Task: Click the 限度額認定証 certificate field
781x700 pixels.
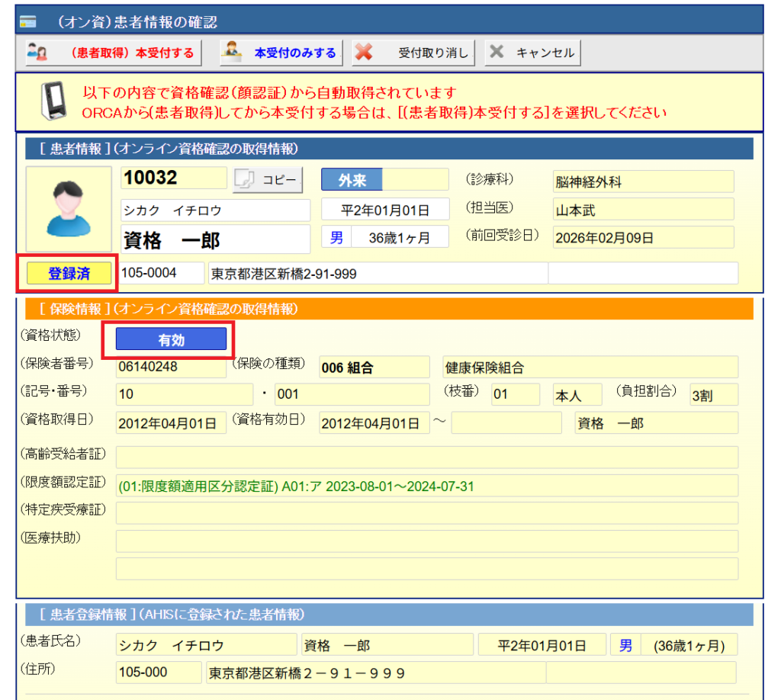Action: [426, 486]
